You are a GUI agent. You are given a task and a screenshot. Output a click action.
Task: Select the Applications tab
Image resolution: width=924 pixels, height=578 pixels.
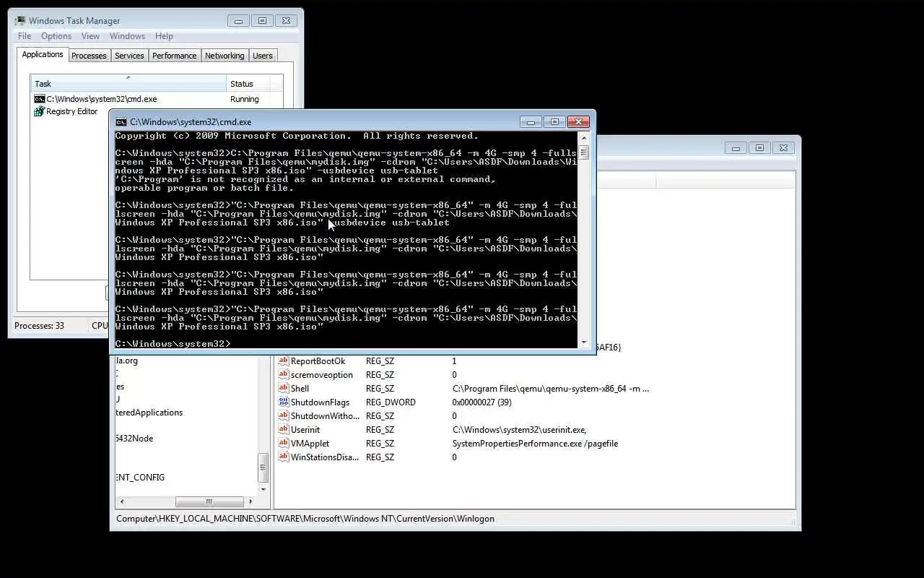click(x=43, y=54)
